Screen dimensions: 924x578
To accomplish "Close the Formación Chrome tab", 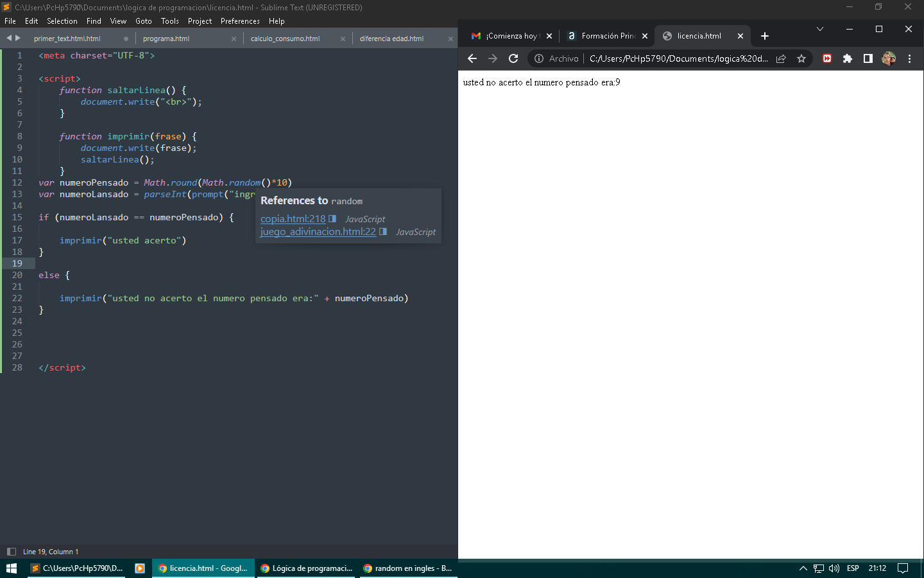I will (645, 36).
